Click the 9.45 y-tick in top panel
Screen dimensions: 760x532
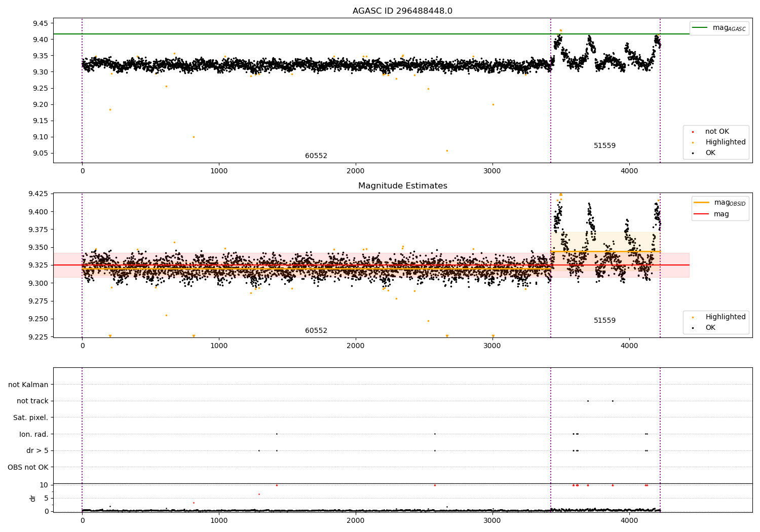pos(41,23)
